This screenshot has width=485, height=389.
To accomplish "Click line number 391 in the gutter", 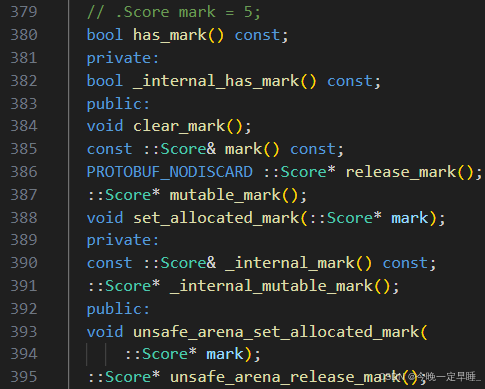I will pos(24,286).
